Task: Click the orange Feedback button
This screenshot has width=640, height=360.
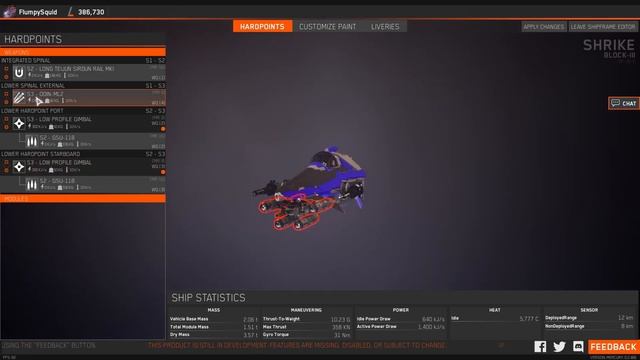Action: 613,347
